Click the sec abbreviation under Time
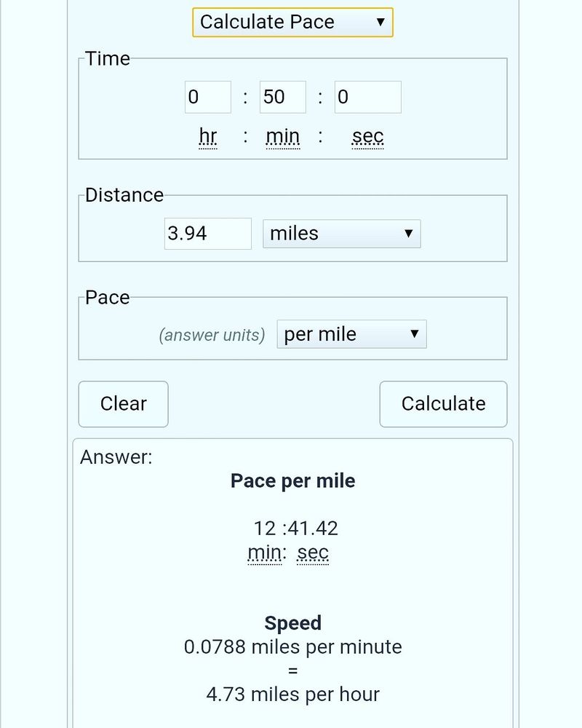The width and height of the screenshot is (582, 728). click(x=367, y=137)
